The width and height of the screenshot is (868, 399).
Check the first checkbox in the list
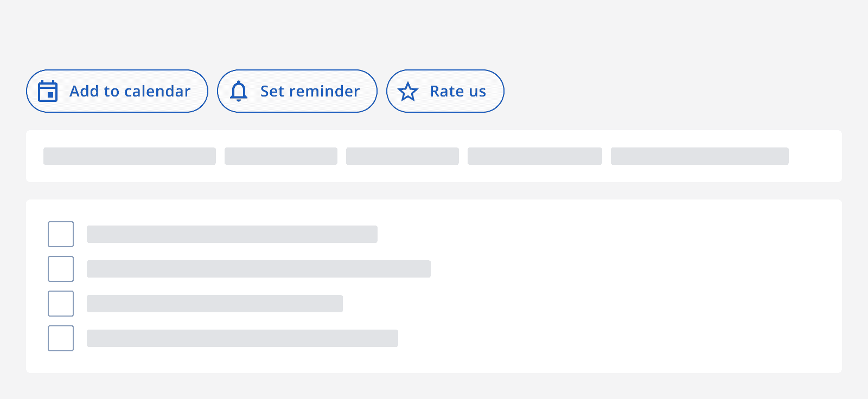[x=60, y=234]
